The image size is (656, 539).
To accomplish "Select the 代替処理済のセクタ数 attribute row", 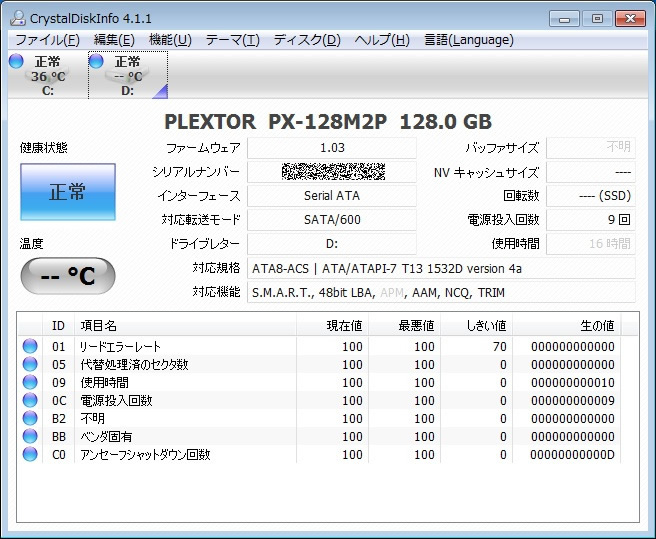I will (x=320, y=364).
